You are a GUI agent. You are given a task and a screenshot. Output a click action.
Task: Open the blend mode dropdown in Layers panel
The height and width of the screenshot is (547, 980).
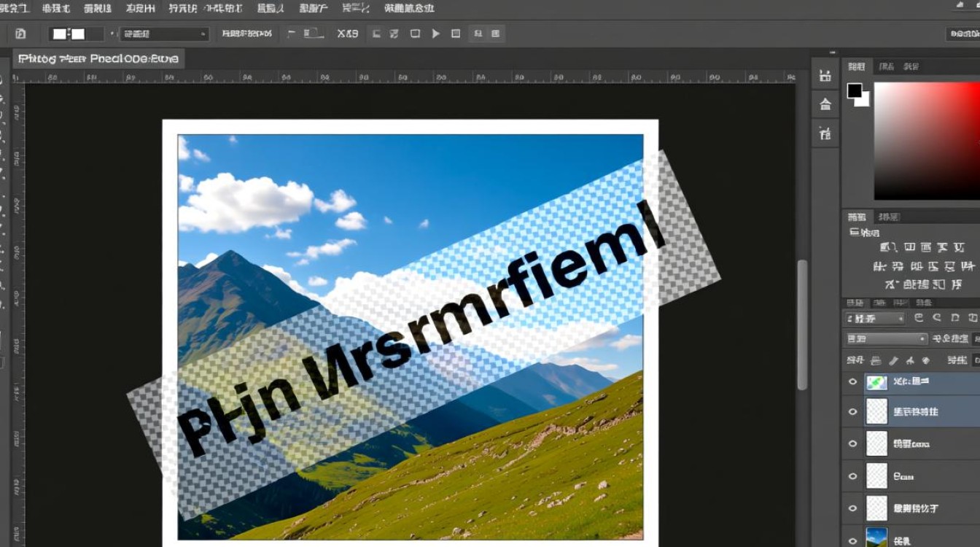[x=886, y=339]
